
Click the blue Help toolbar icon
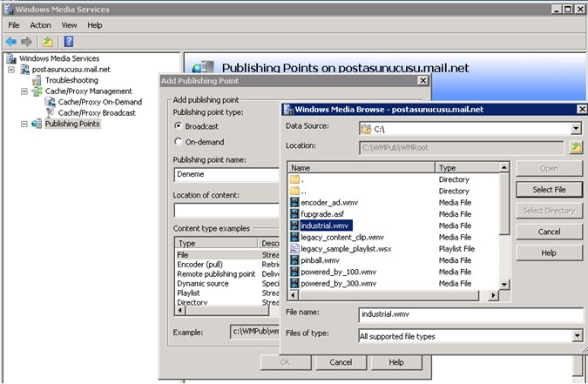pyautogui.click(x=68, y=41)
